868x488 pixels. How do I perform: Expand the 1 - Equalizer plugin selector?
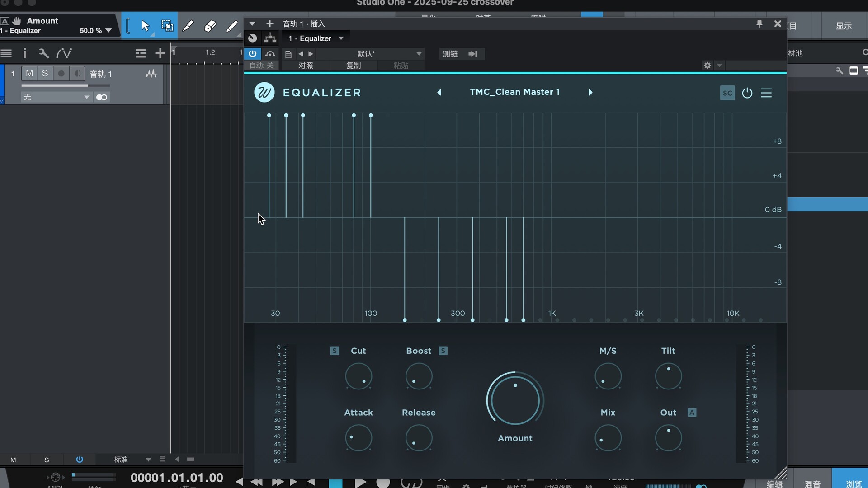click(x=316, y=38)
